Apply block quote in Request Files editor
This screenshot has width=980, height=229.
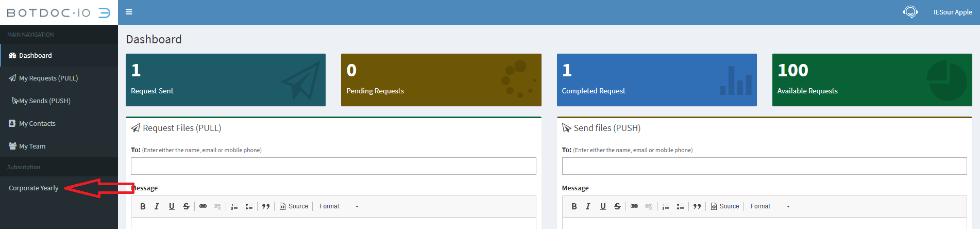coord(266,206)
